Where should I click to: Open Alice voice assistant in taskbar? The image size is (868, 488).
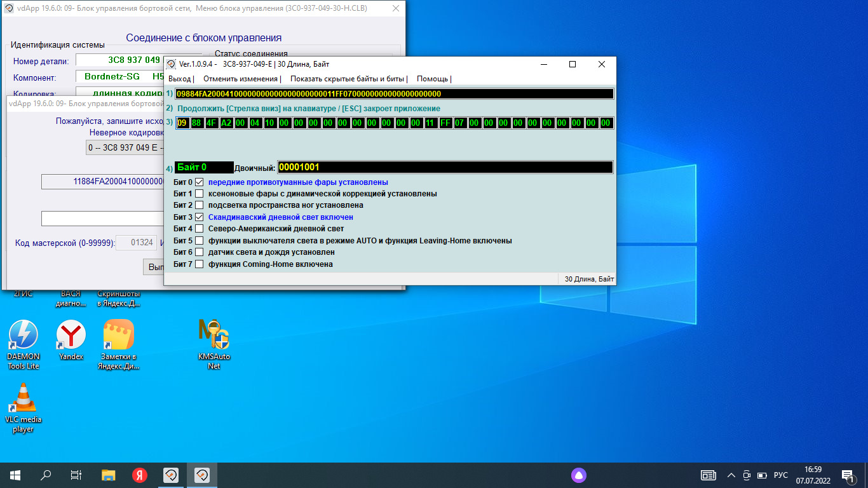[578, 475]
